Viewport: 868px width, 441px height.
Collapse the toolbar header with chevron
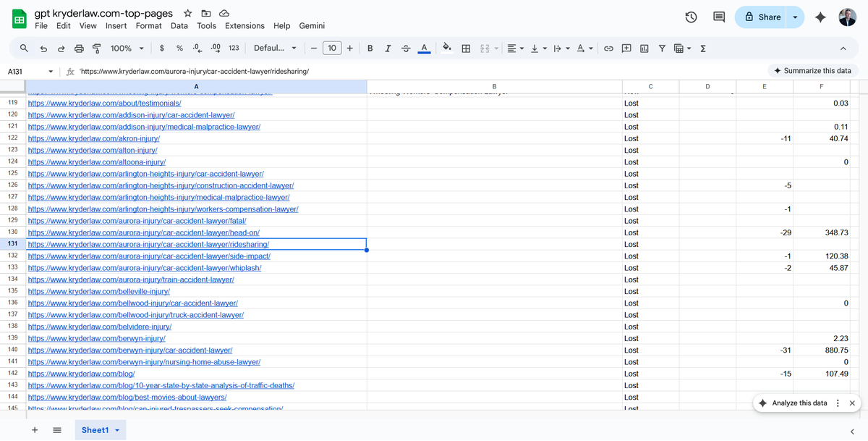pos(843,49)
